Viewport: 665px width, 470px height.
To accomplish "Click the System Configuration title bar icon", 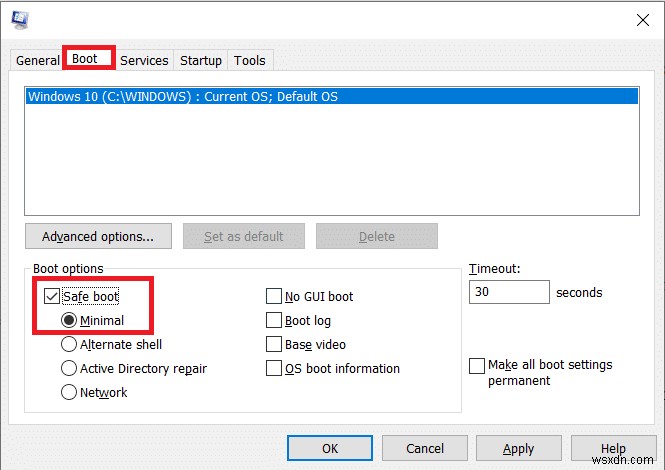I will click(x=17, y=18).
